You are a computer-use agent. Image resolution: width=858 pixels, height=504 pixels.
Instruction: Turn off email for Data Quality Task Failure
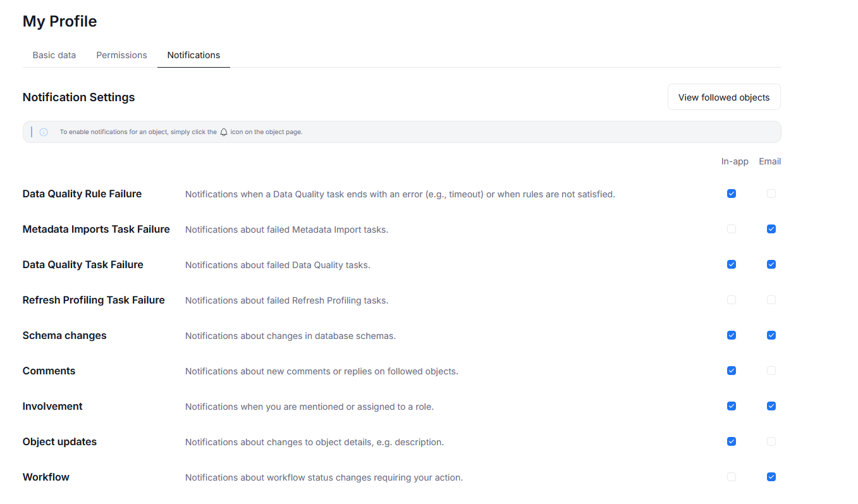click(771, 264)
